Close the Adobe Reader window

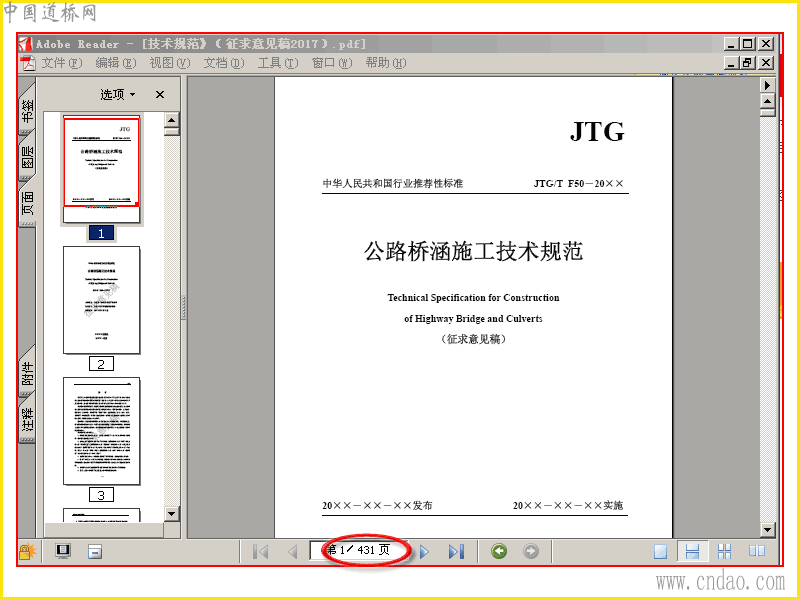tap(765, 44)
